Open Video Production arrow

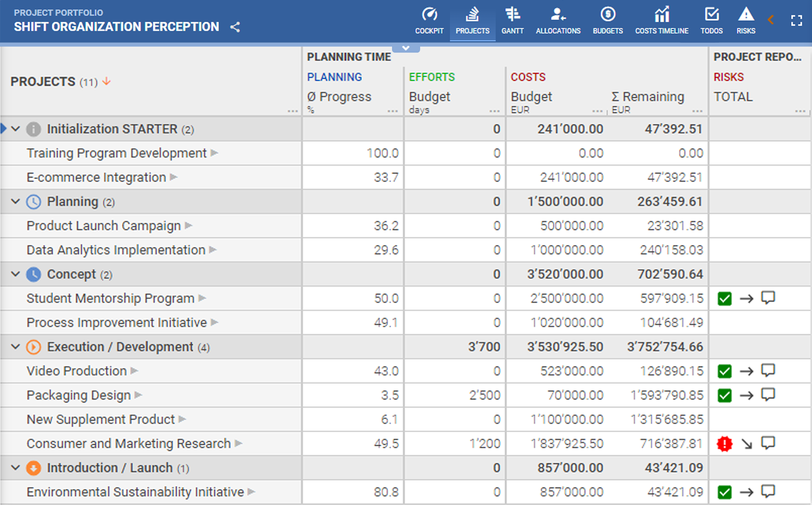135,371
